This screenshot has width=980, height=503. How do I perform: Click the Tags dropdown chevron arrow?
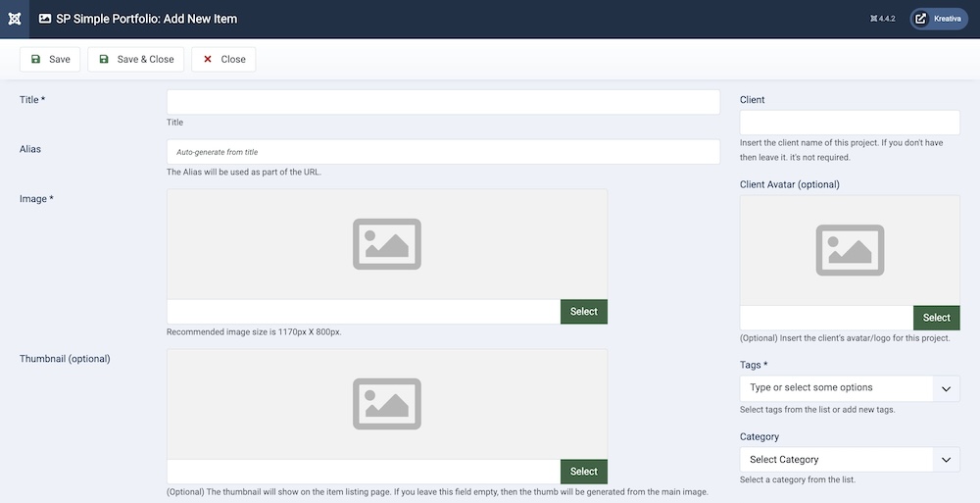[945, 388]
